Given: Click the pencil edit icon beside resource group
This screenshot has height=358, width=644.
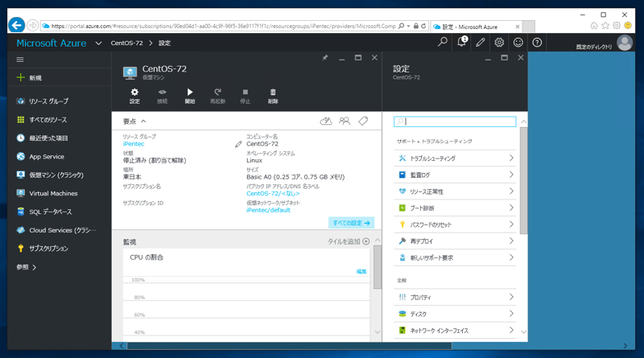Looking at the screenshot, I should click(238, 144).
